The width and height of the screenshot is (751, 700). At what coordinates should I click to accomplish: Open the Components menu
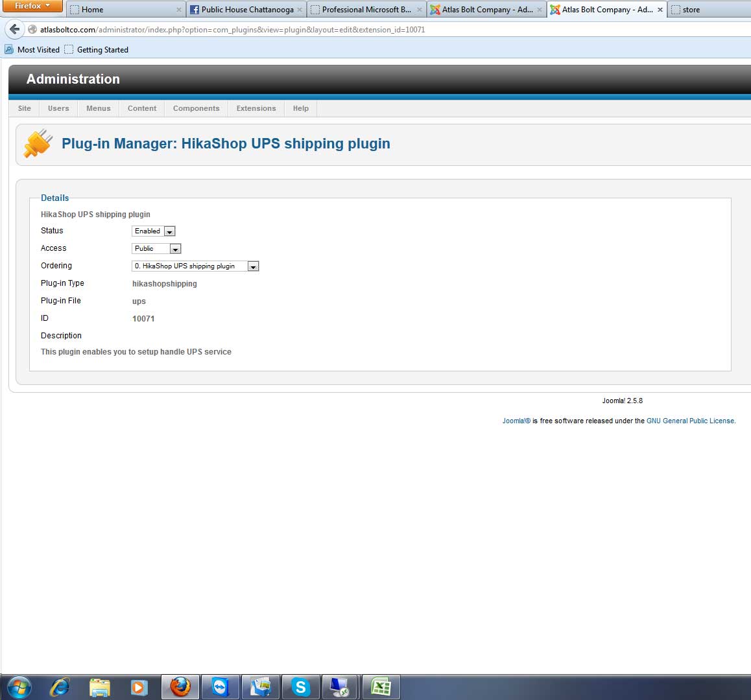click(x=197, y=108)
